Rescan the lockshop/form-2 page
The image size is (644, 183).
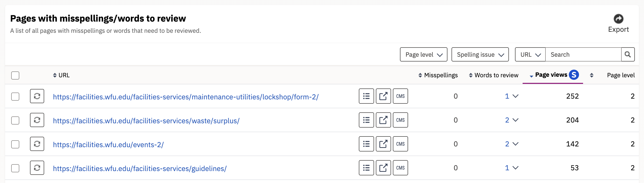[37, 96]
